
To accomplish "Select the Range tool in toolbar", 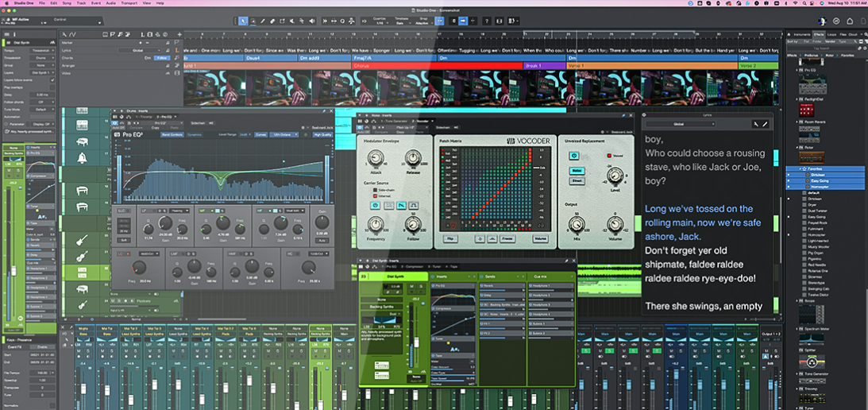I will coord(253,21).
